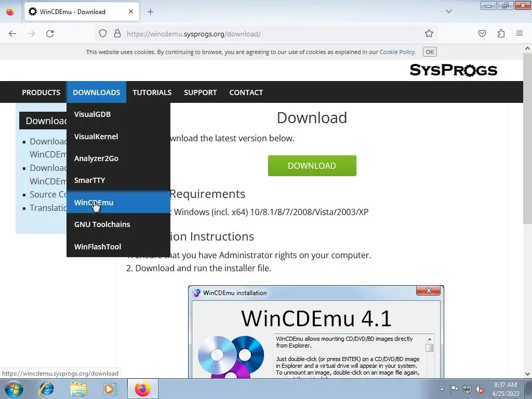Click the Firefox taskbar button

pos(143,389)
